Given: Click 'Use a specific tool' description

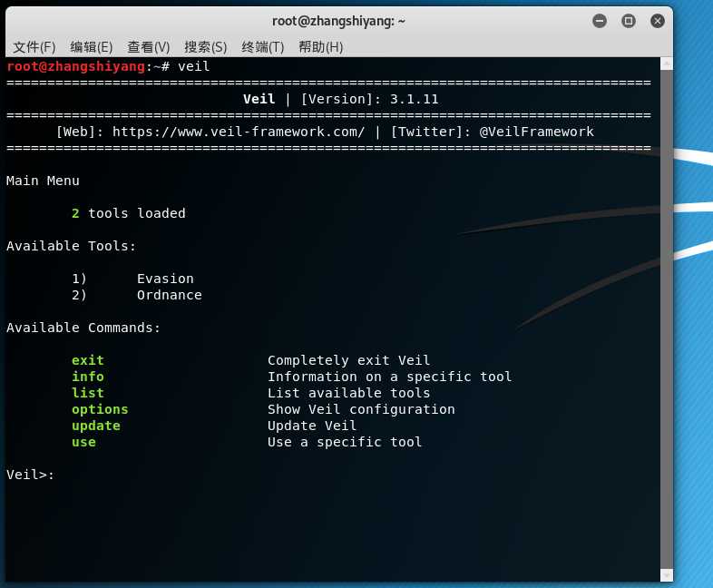Looking at the screenshot, I should tap(345, 442).
